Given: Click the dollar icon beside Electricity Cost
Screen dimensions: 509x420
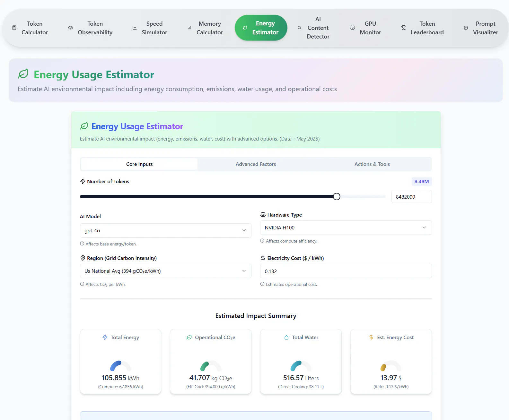Looking at the screenshot, I should click(x=263, y=258).
